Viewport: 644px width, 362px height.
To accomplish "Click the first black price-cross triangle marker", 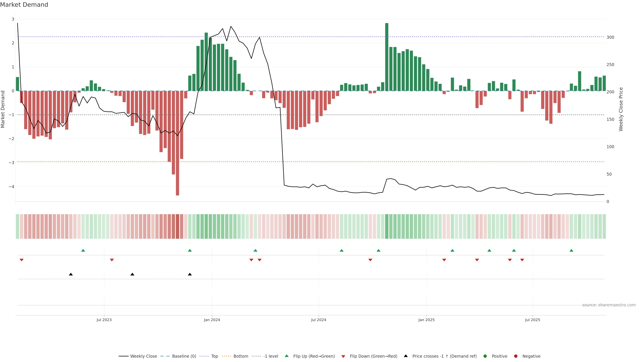I will (71, 274).
